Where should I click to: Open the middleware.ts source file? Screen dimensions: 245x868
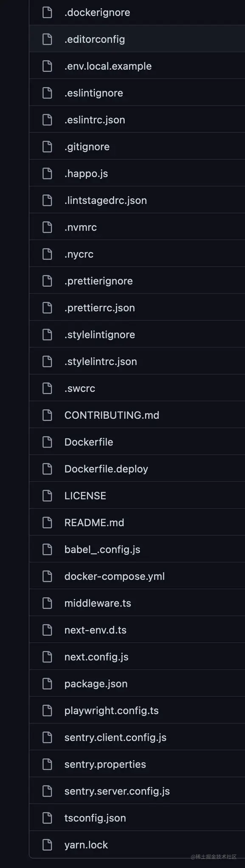(98, 603)
